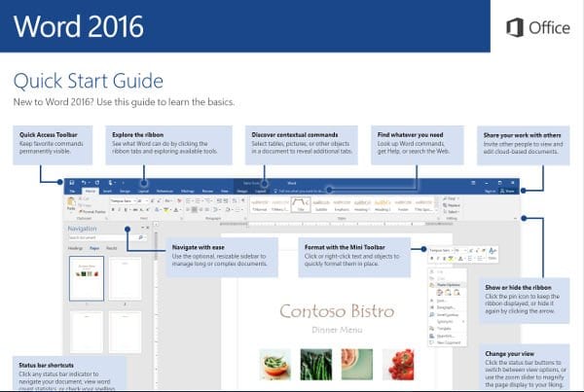Select the page 1 thumbnail in Navigation
The image size is (584, 392).
tap(87, 278)
